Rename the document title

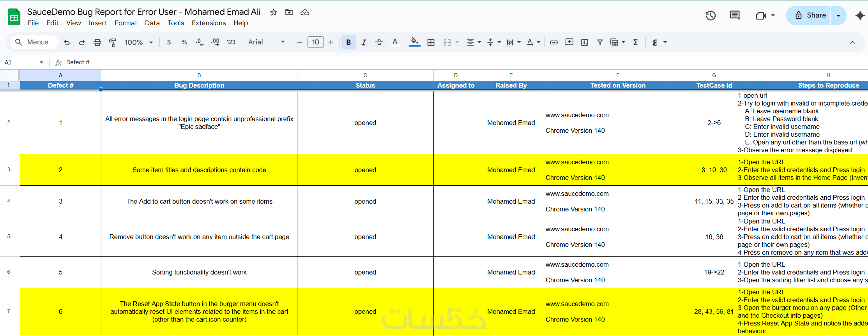tap(144, 12)
